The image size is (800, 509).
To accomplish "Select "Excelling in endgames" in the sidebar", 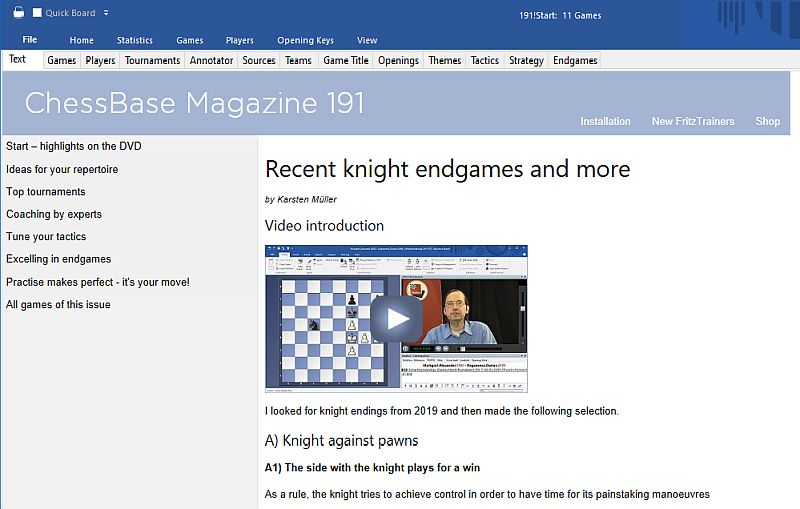I will (x=59, y=259).
